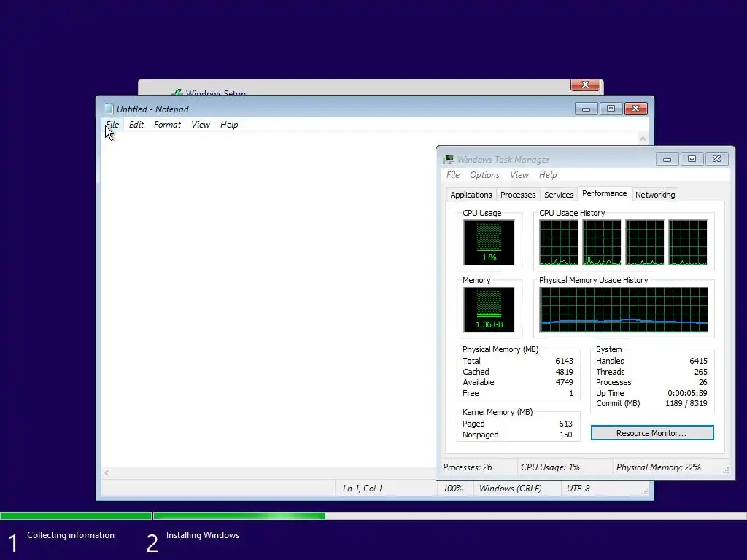The width and height of the screenshot is (747, 560).
Task: Click 'Processes: 26' in Task Manager status bar
Action: 468,467
